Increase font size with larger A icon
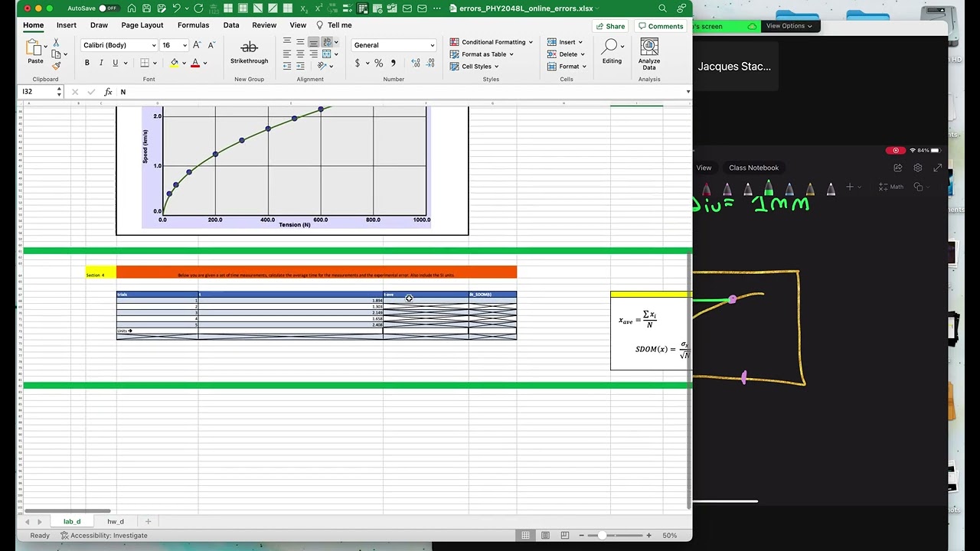This screenshot has height=551, width=980. (x=196, y=45)
